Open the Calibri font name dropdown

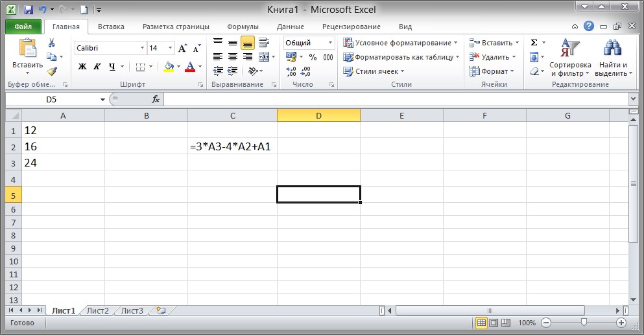142,48
